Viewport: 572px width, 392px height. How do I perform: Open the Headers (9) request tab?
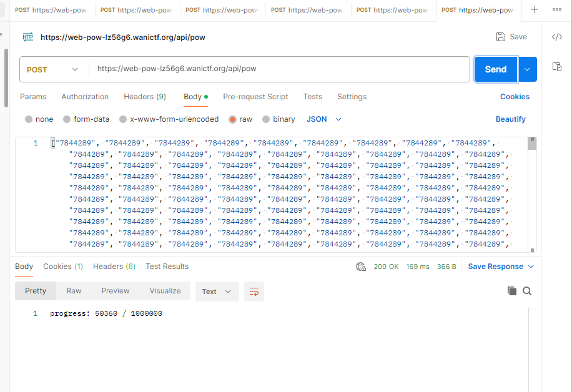(x=145, y=97)
